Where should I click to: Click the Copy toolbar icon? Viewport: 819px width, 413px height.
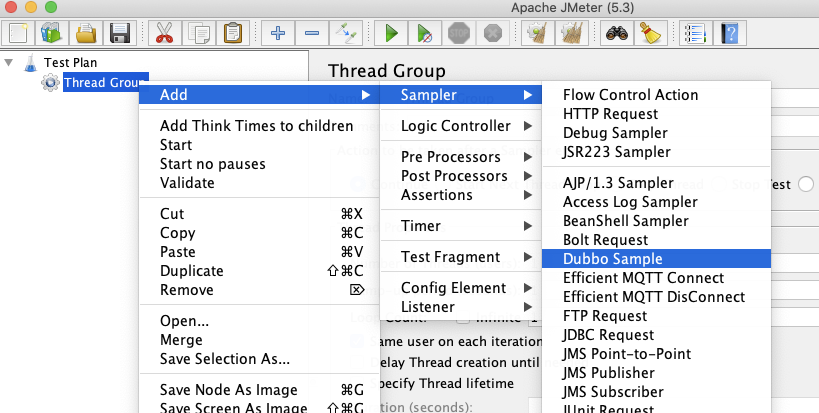pyautogui.click(x=198, y=33)
